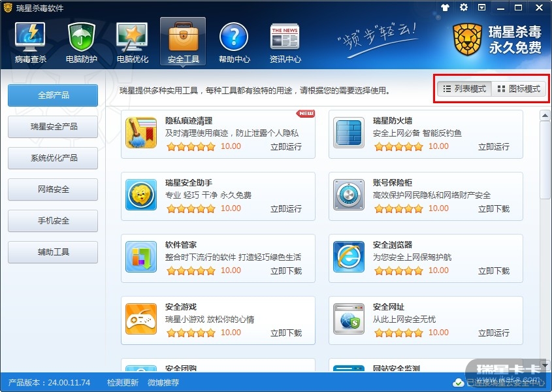This screenshot has width=552, height=392.
Task: Click 产品版本：24.00.11.74 text
Action: pos(49,382)
